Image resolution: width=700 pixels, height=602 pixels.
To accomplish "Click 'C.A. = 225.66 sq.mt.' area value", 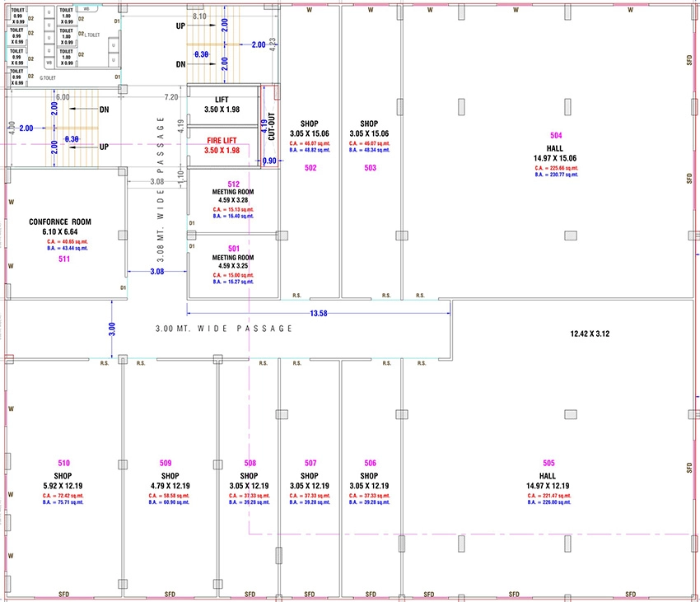I will tap(556, 168).
